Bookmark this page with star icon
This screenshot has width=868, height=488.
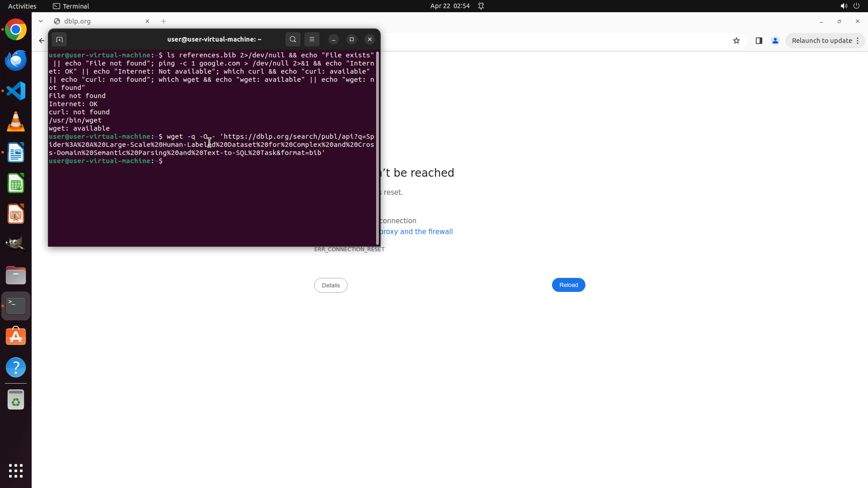pyautogui.click(x=736, y=41)
